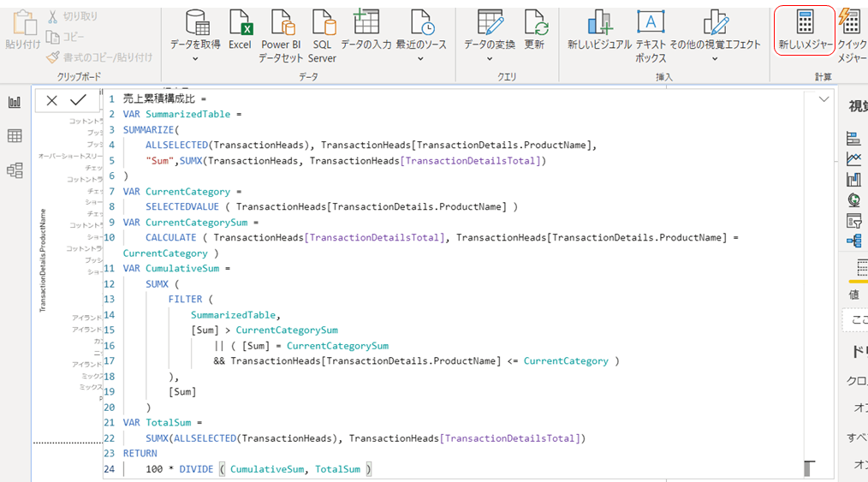The height and width of the screenshot is (482, 868).
Task: Switch to Model view in left sidebar
Action: (x=15, y=170)
